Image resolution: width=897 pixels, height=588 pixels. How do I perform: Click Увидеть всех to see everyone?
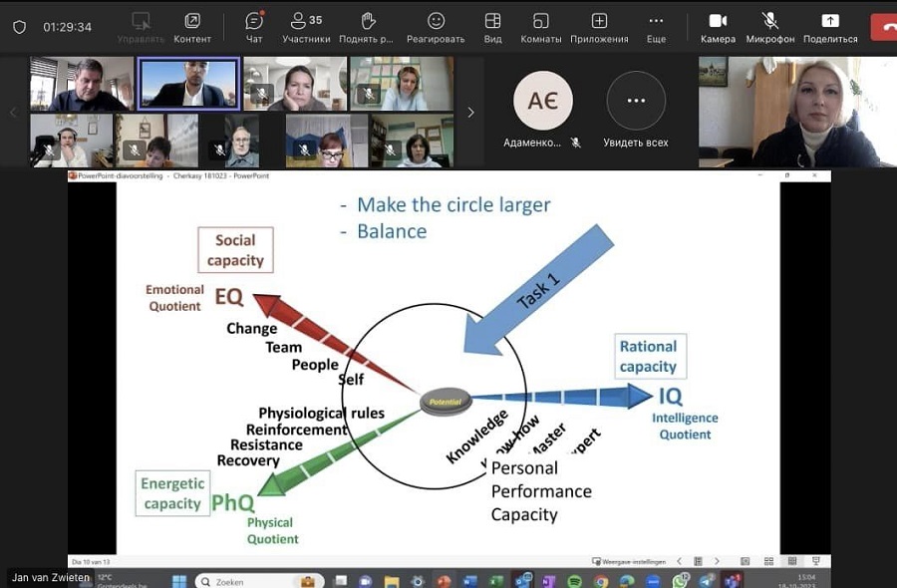636,111
